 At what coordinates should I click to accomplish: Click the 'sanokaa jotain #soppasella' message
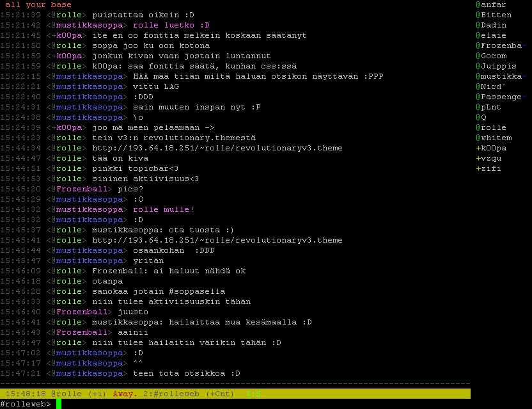[159, 291]
